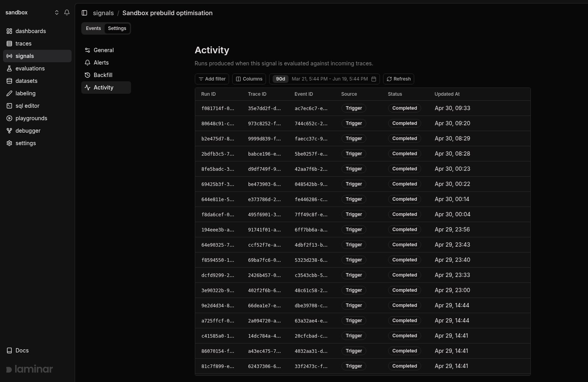Click the Refresh button label
588x382 pixels.
click(402, 79)
